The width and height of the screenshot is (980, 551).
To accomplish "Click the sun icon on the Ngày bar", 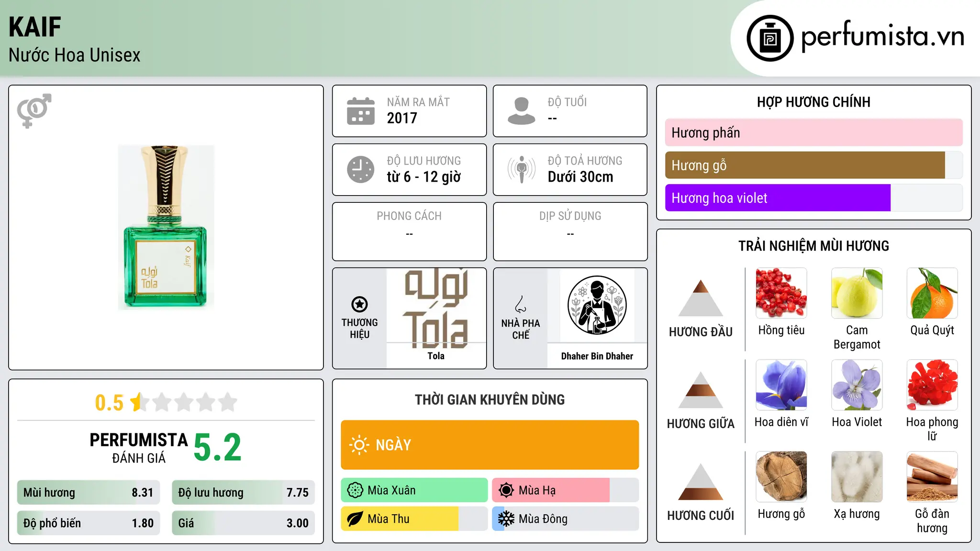I will tap(359, 445).
